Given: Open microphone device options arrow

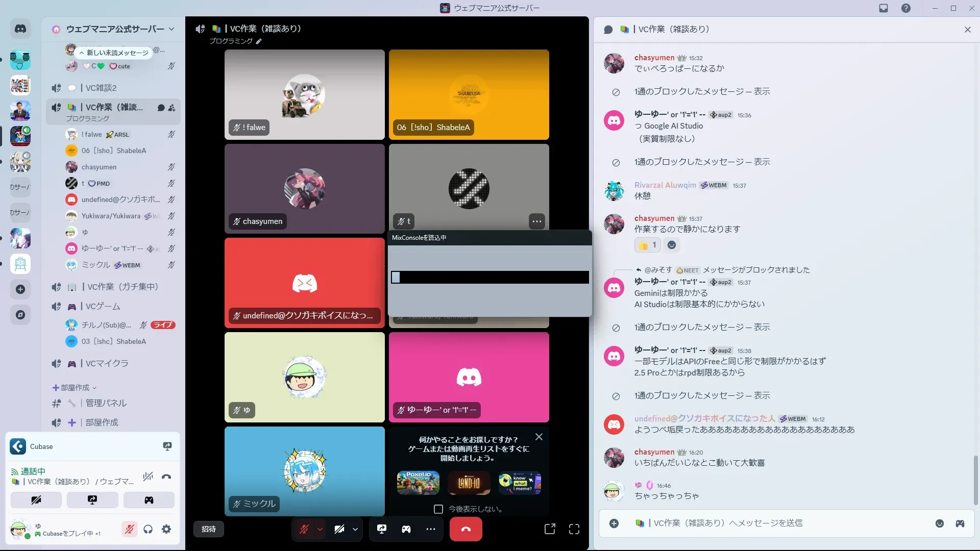Looking at the screenshot, I should click(320, 529).
